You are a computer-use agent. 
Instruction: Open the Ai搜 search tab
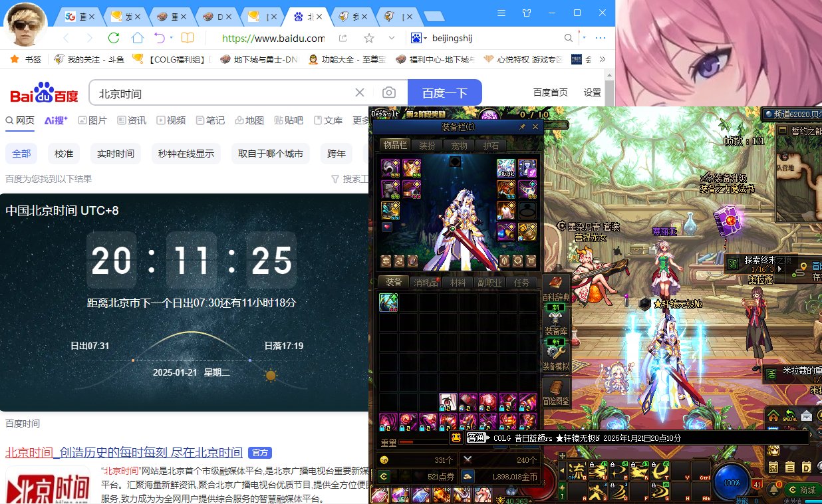(x=56, y=120)
